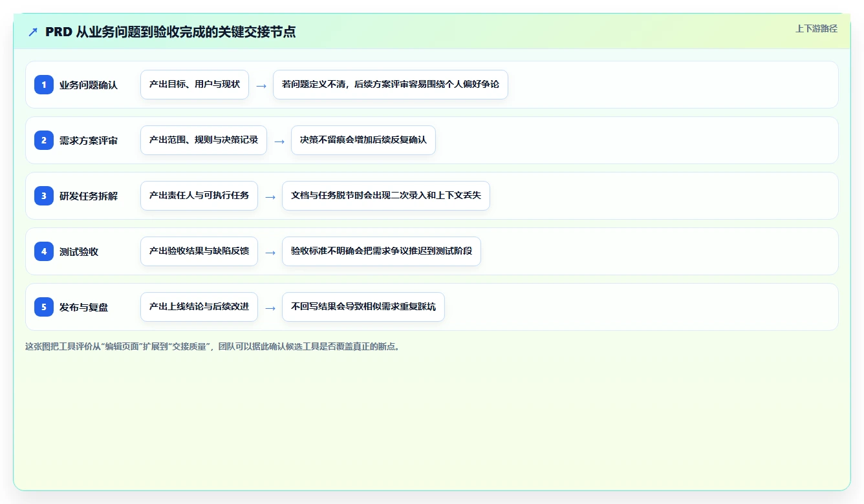The image size is (864, 504).
Task: Click the diagonal arrow icon beside the PRD title
Action: click(x=33, y=32)
